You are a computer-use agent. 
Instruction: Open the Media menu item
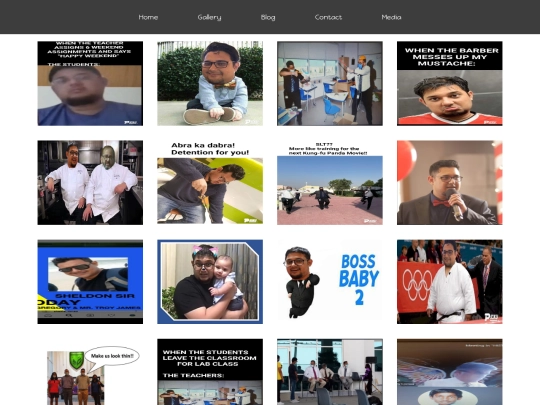tap(391, 17)
